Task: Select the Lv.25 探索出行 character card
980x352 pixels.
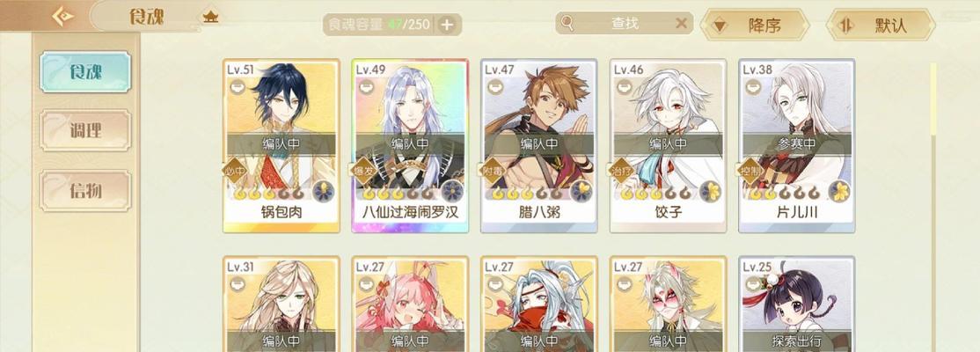Action: tap(796, 304)
